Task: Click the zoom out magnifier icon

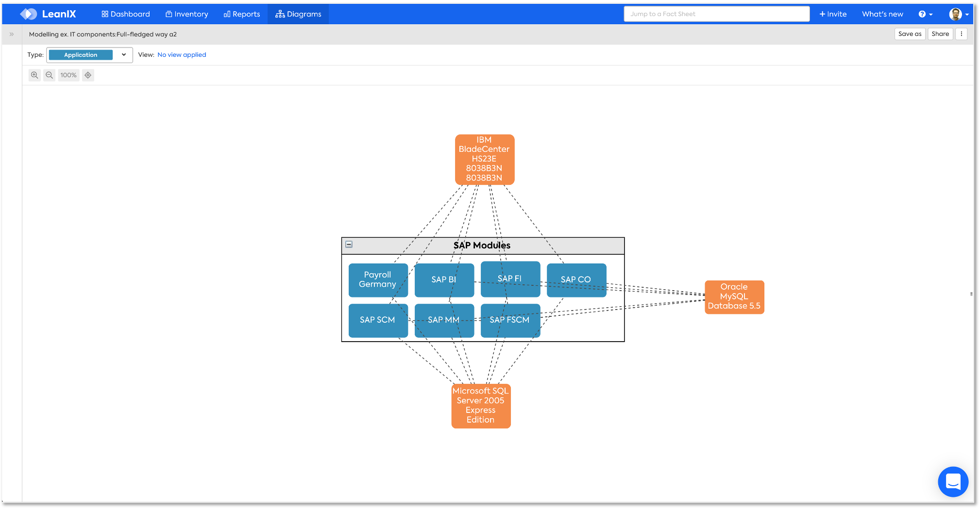Action: click(x=49, y=75)
